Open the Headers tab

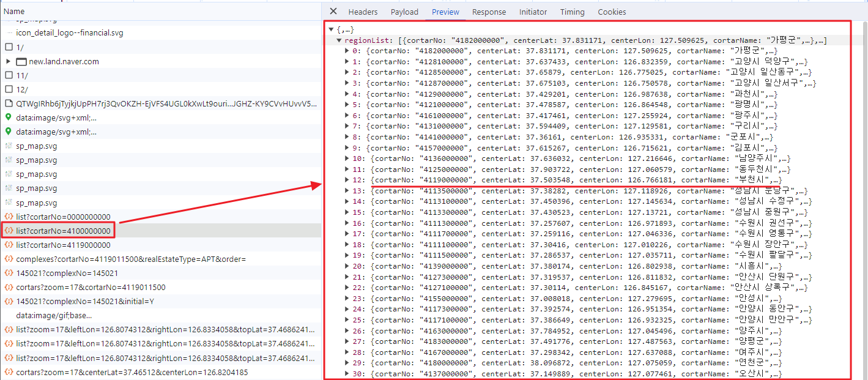(x=363, y=12)
